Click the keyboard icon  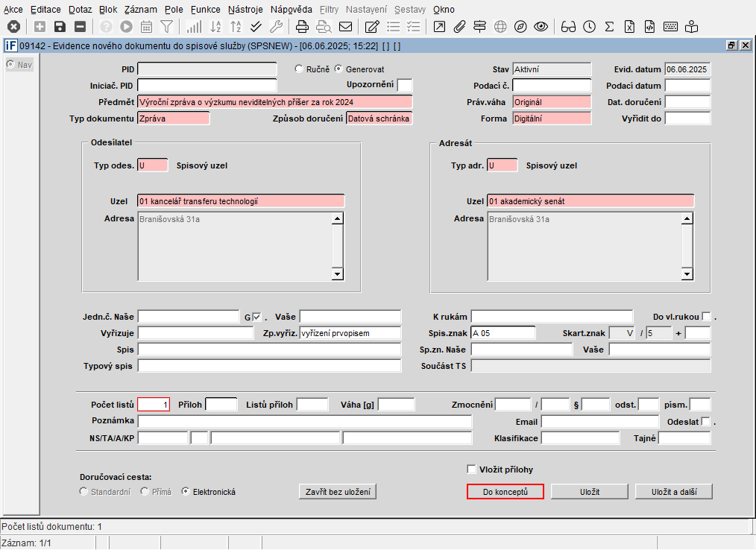(x=671, y=27)
